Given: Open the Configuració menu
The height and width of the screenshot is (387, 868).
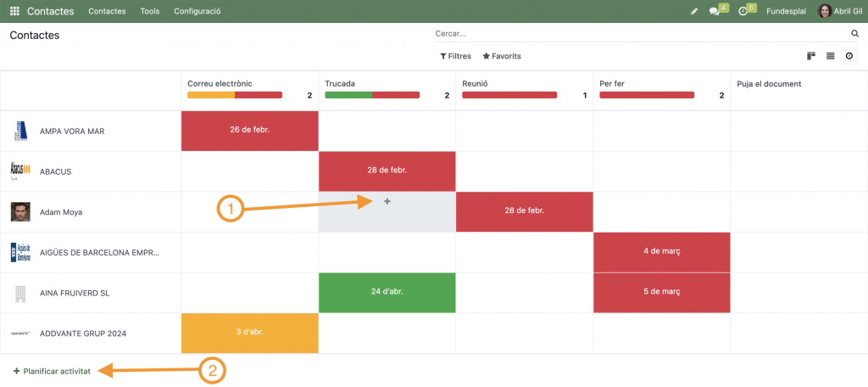Looking at the screenshot, I should click(197, 11).
